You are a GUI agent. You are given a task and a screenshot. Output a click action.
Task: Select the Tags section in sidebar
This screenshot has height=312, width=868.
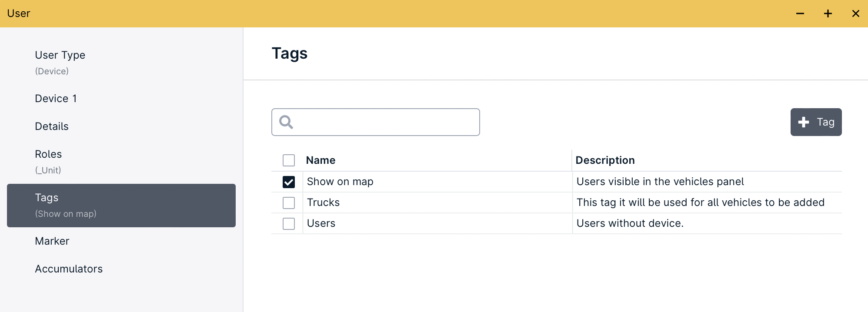(121, 206)
